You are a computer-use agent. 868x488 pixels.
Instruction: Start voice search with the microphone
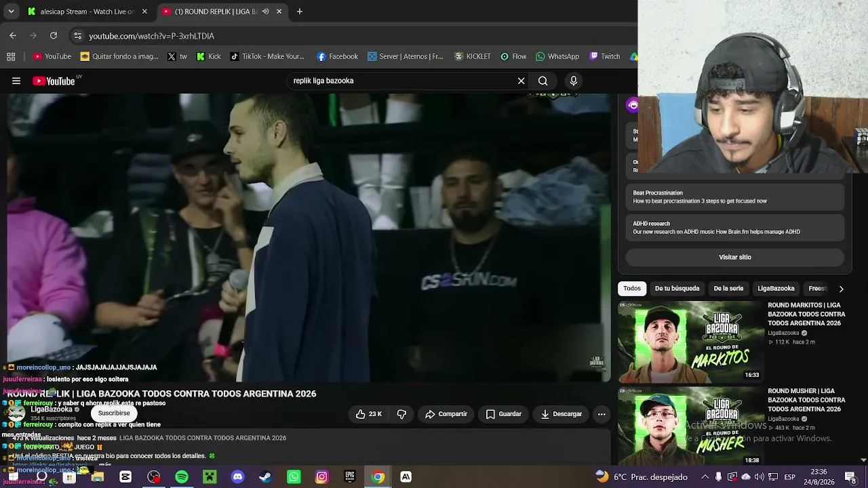(x=574, y=81)
